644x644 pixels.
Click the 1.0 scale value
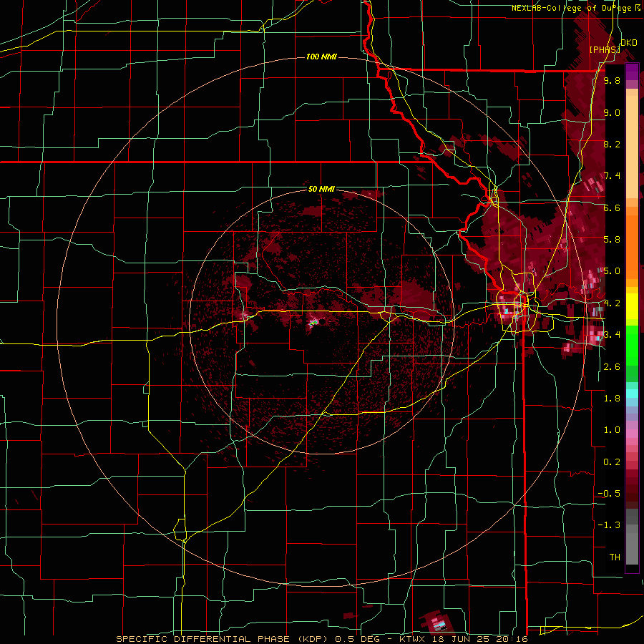click(612, 430)
